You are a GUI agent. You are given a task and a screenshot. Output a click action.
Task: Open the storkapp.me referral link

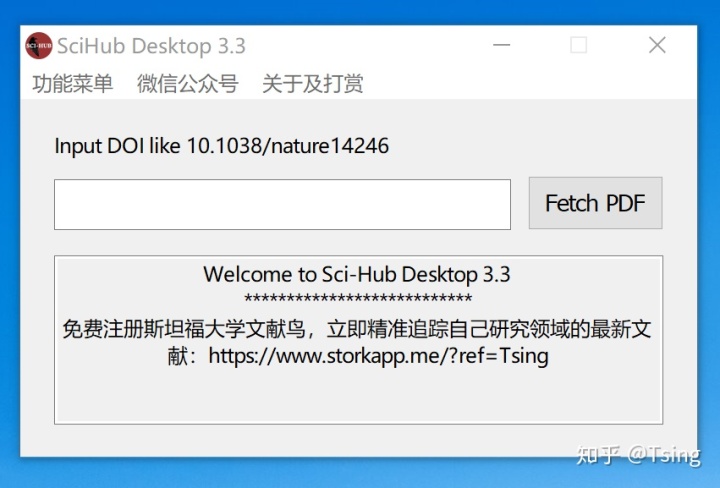[x=378, y=356]
